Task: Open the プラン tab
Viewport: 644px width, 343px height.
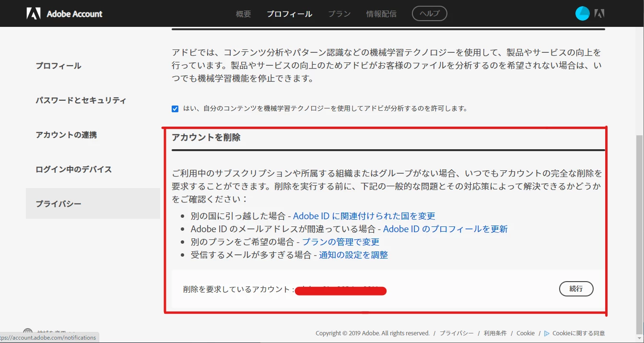Action: pos(340,14)
